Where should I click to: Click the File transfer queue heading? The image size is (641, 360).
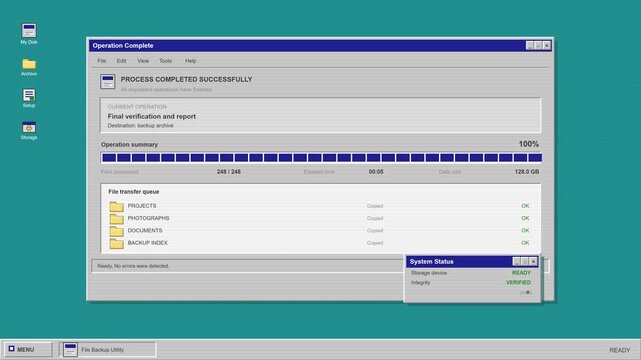pos(134,192)
